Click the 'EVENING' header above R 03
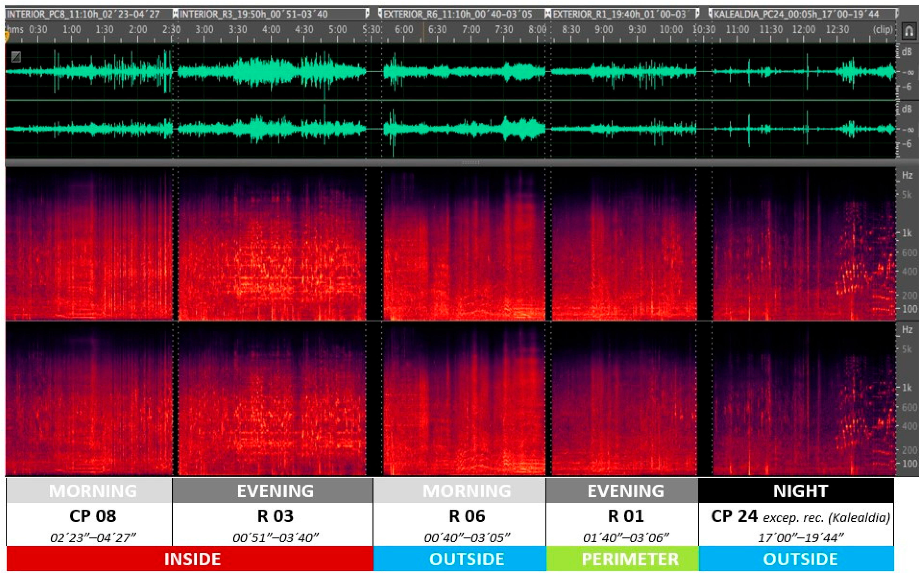924x577 pixels. coord(272,491)
